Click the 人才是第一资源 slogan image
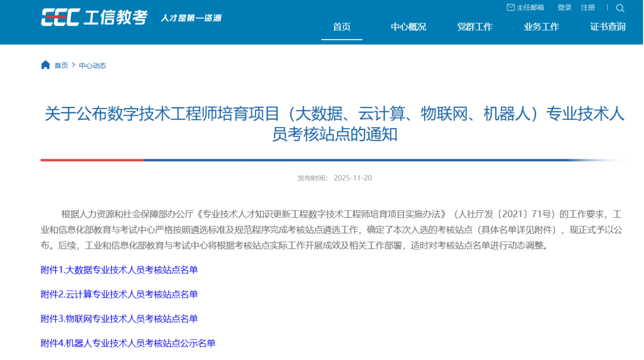The height and width of the screenshot is (360, 644). [x=191, y=18]
